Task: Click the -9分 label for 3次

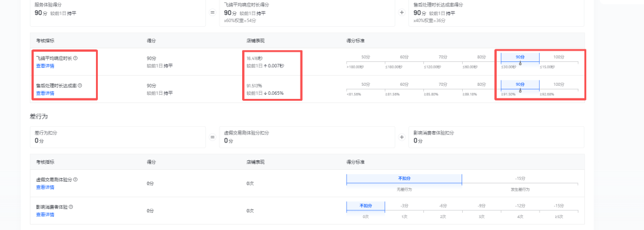Action: click(x=481, y=206)
